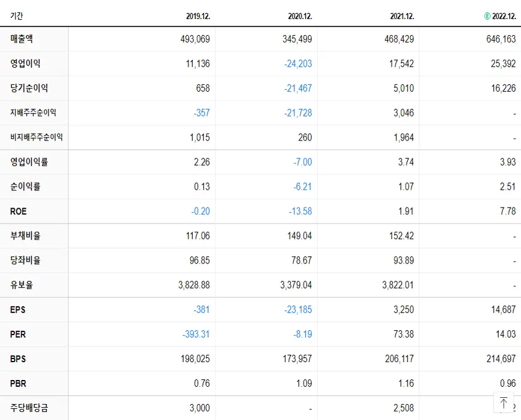521x420 pixels.
Task: Click the quick ratio value 78.67
Action: tap(302, 260)
